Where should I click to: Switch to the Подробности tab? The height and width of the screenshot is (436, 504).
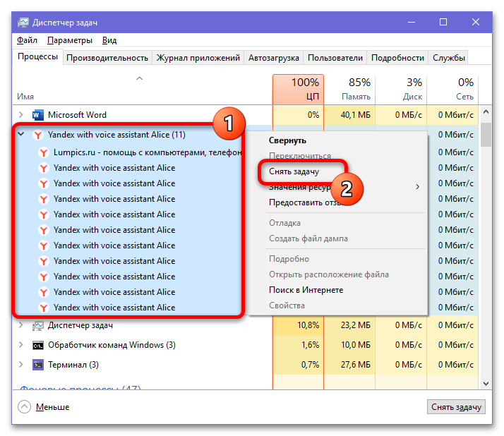coord(397,58)
